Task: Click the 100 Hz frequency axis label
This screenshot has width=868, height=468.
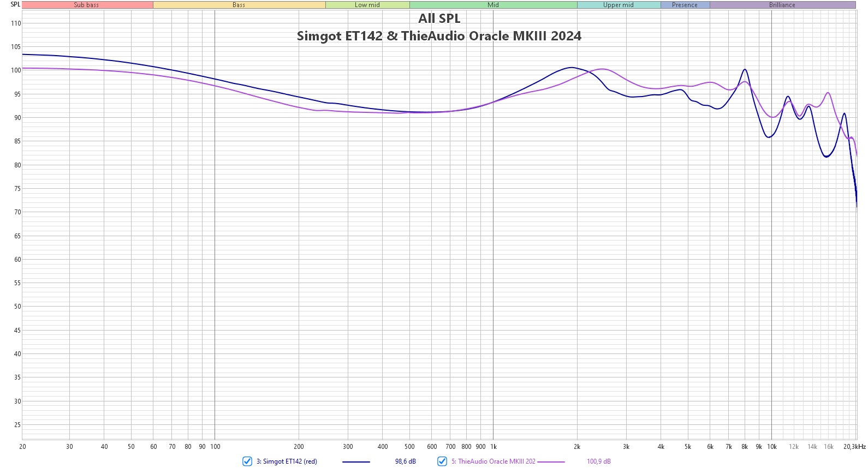Action: pos(215,447)
